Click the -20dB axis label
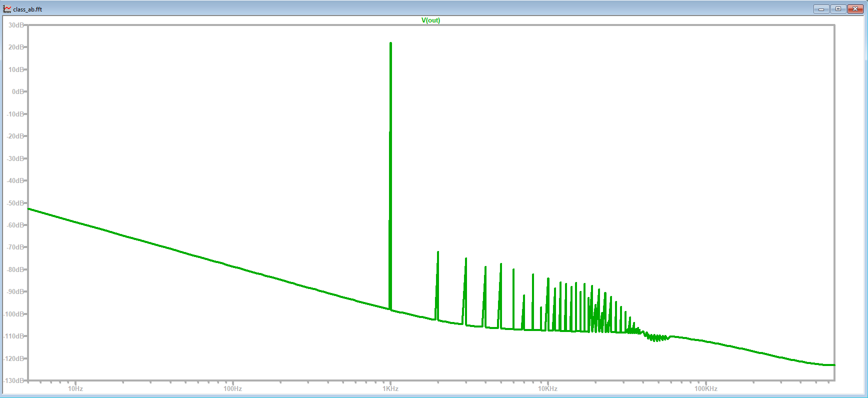This screenshot has width=868, height=398. point(15,136)
